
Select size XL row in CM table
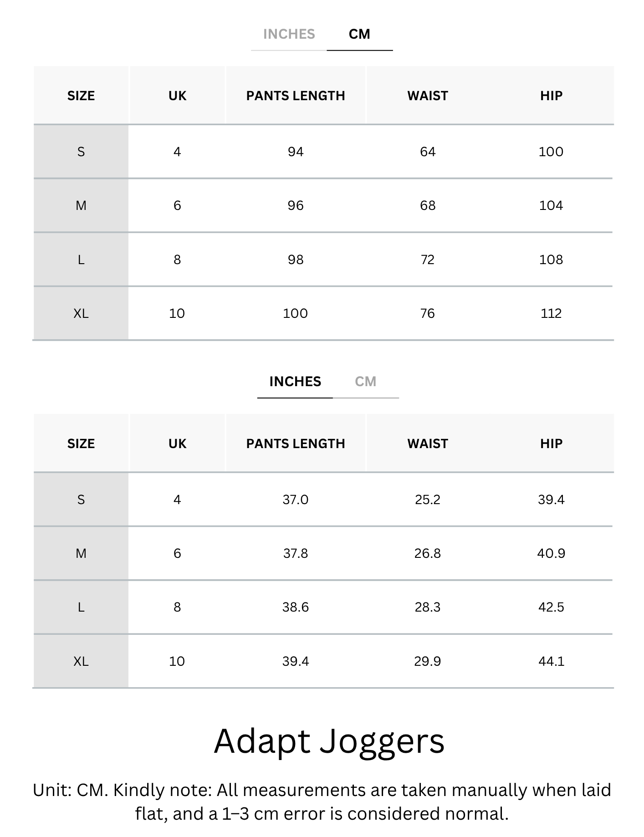[x=323, y=313]
